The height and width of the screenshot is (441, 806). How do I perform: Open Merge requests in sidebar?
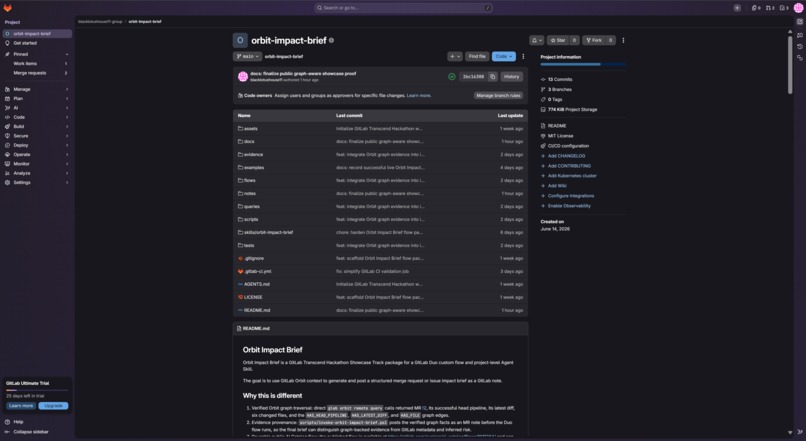[36, 73]
